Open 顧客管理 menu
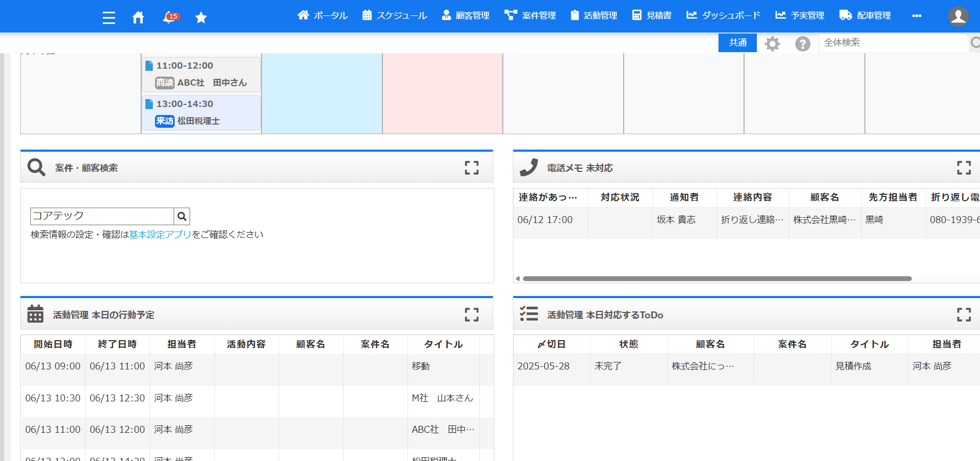Image resolution: width=980 pixels, height=461 pixels. pos(466,15)
